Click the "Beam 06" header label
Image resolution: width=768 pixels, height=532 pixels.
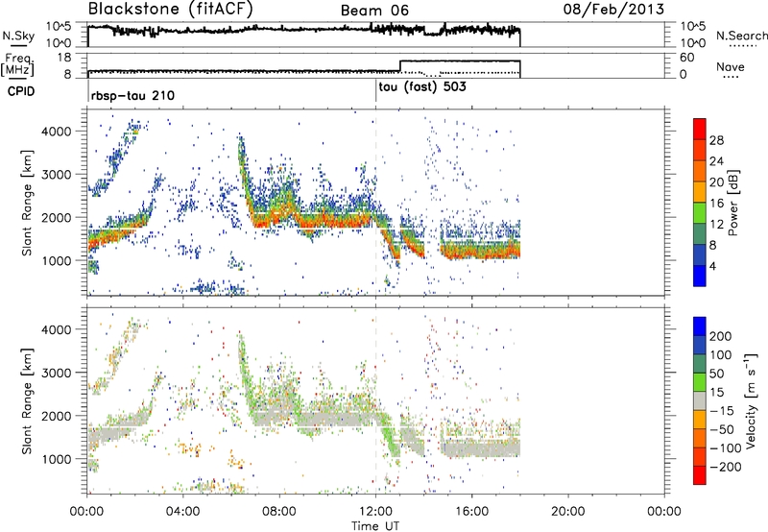tap(374, 11)
